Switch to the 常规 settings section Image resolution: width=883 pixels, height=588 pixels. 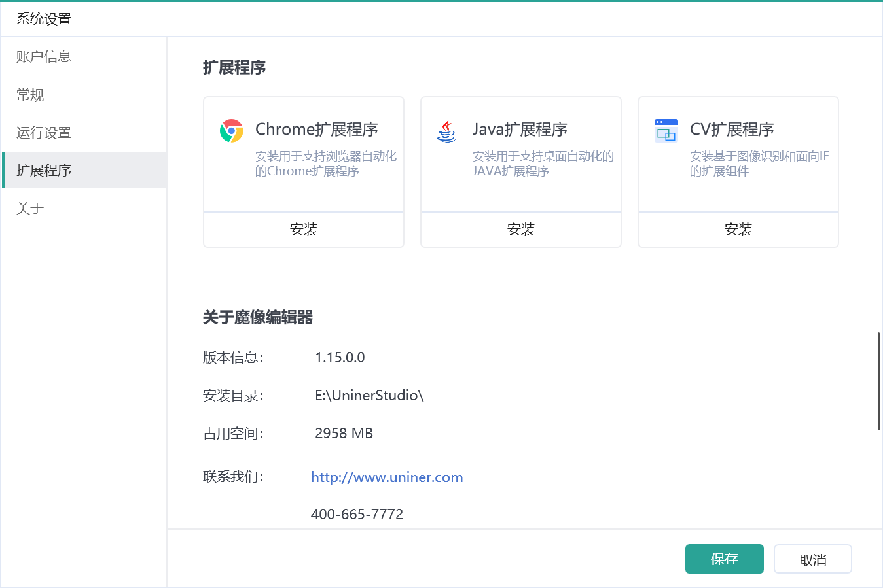coord(84,95)
